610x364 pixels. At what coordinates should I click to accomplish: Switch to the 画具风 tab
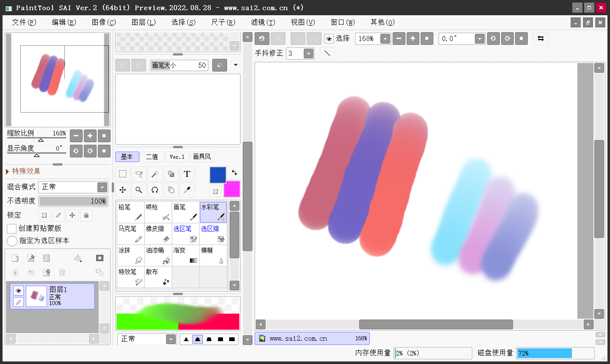pos(202,157)
